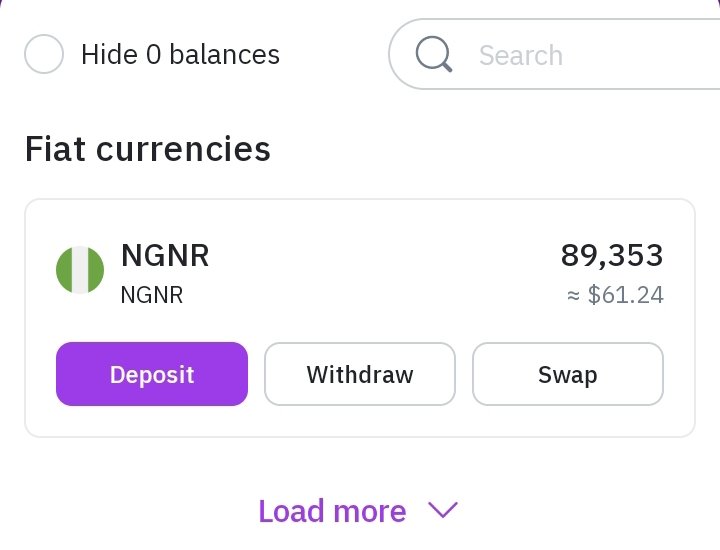Click the white center stripe of the flag
Image resolution: width=720 pixels, height=550 pixels.
[80, 270]
